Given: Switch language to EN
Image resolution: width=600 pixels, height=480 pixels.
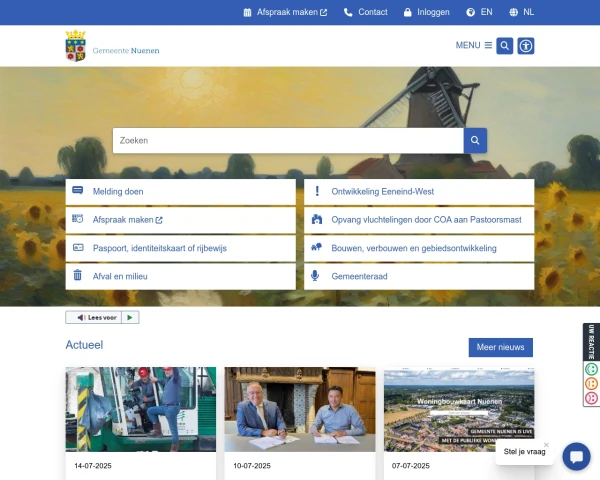Looking at the screenshot, I should pos(486,12).
